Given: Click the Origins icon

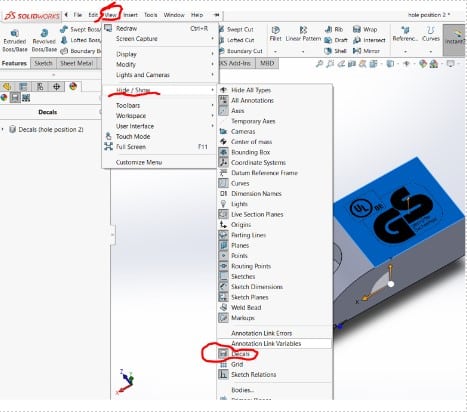Looking at the screenshot, I should [x=223, y=224].
